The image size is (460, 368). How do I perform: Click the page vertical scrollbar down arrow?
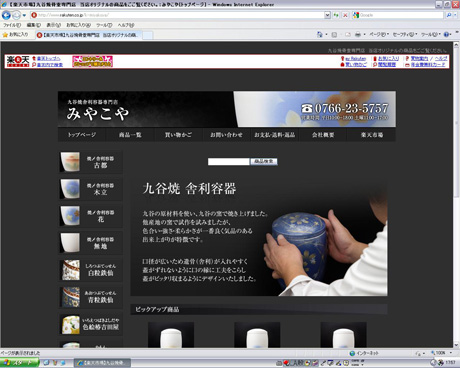[456, 345]
